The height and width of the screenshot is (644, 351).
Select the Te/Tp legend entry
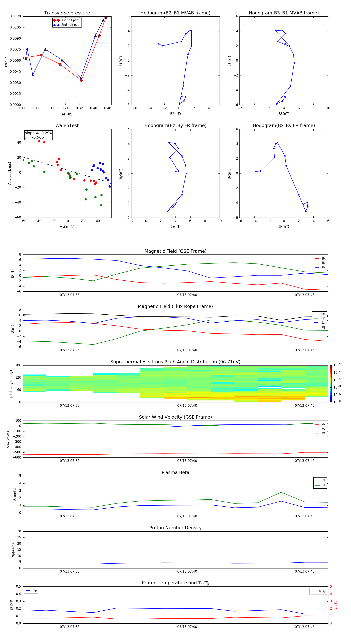[x=318, y=591]
